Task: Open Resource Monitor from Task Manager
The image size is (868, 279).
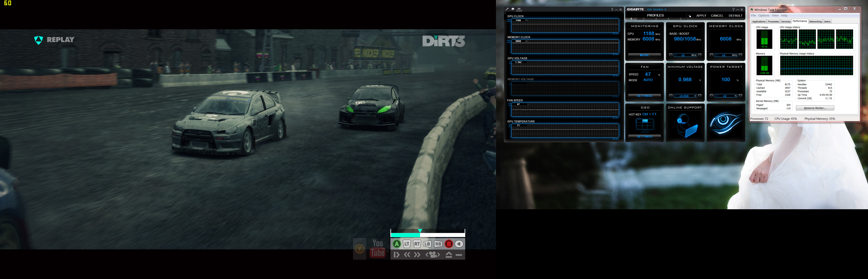Action: [815, 108]
